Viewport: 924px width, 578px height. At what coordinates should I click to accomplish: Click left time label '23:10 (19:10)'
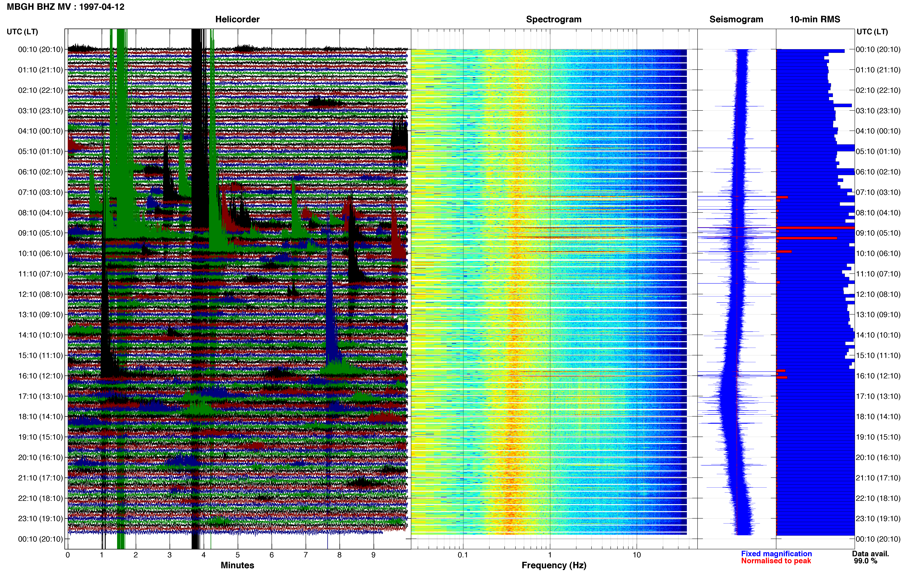click(x=41, y=518)
